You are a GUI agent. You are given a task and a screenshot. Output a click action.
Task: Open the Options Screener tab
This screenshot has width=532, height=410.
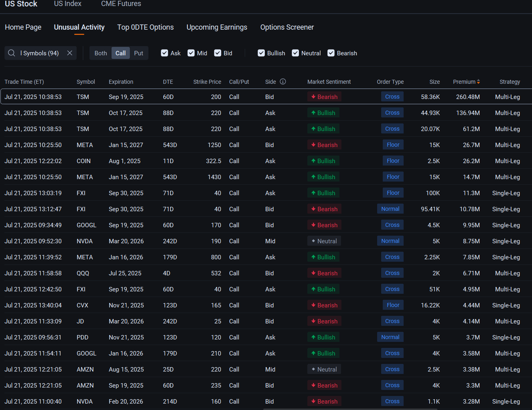coord(287,27)
